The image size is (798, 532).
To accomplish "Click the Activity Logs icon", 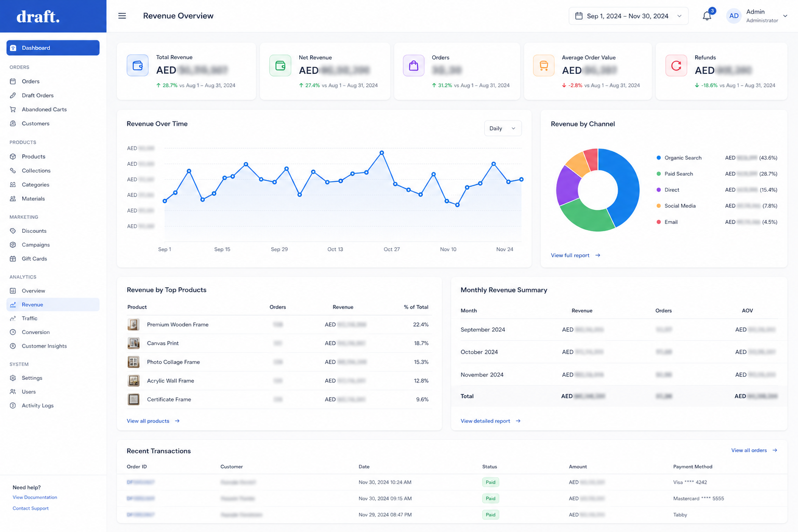I will [13, 406].
